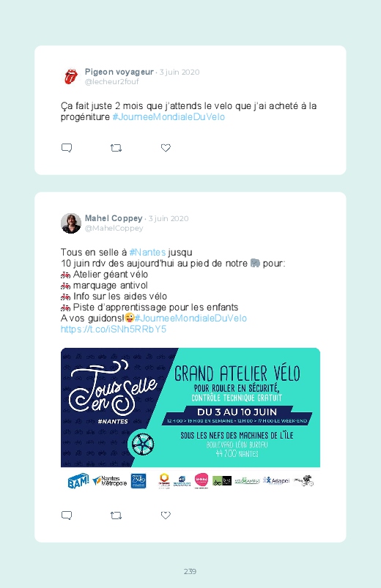Open the @lecheur2fouf handle
The image size is (381, 588).
coord(112,82)
